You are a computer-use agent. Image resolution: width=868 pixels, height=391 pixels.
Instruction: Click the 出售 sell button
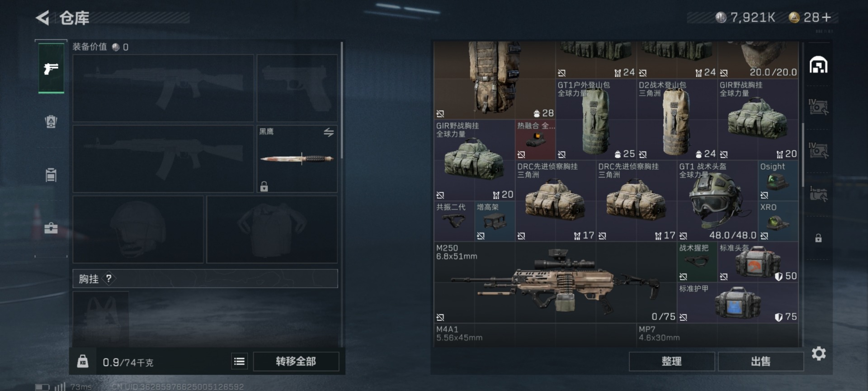[x=761, y=362]
